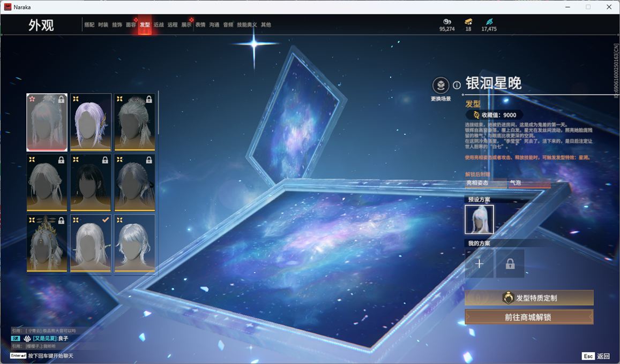Open the 展示 tab

click(186, 25)
